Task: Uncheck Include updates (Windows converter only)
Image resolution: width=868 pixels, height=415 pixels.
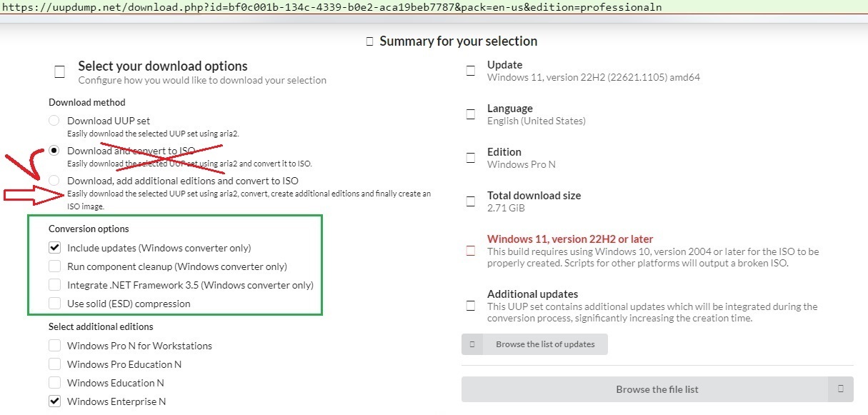Action: pos(54,248)
